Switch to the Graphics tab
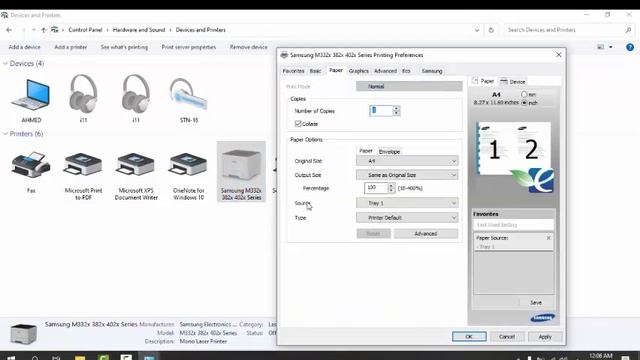This screenshot has width=640, height=360. click(358, 71)
